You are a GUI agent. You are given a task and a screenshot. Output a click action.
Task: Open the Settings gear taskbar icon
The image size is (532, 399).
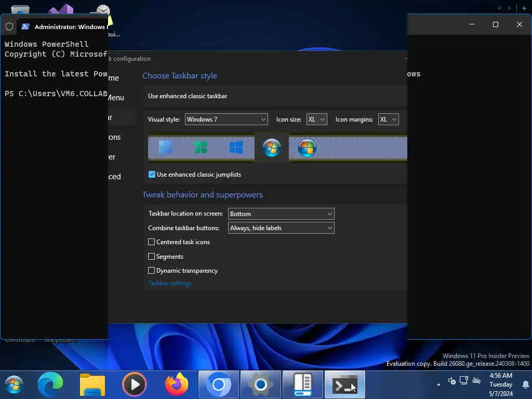[261, 385]
